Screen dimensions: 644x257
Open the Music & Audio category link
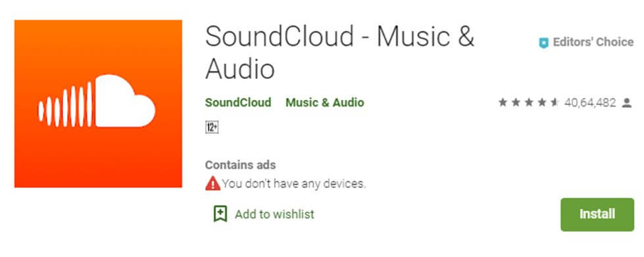point(325,103)
